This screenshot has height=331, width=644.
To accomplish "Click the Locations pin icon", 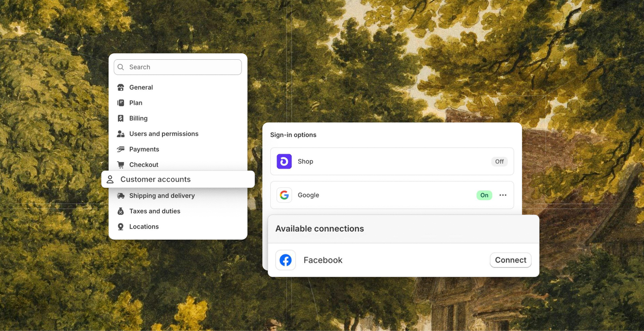I will 121,227.
